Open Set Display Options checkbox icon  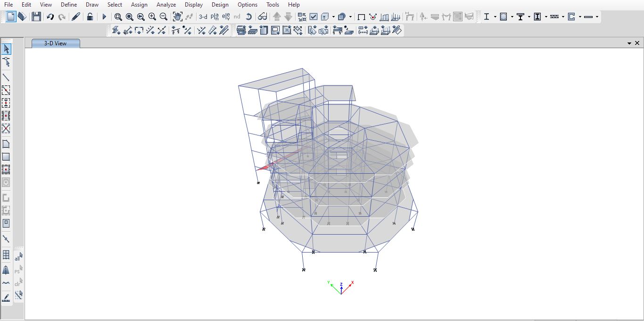[314, 17]
